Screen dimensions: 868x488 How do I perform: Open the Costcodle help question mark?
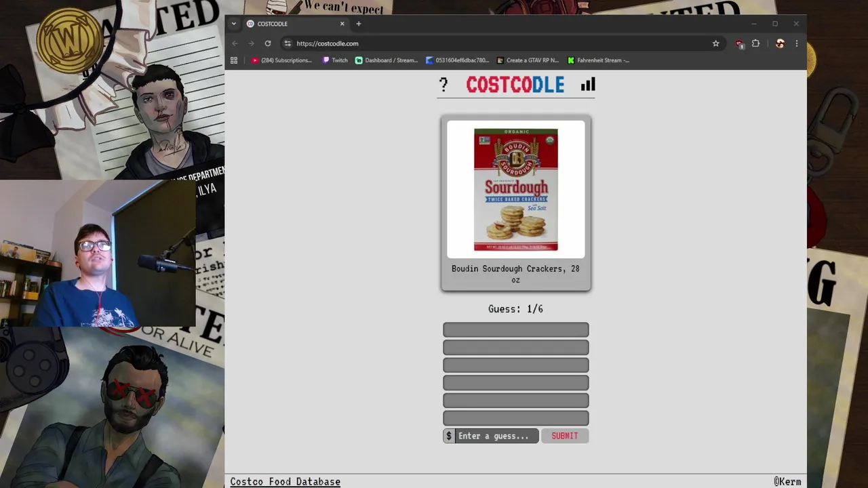[443, 85]
